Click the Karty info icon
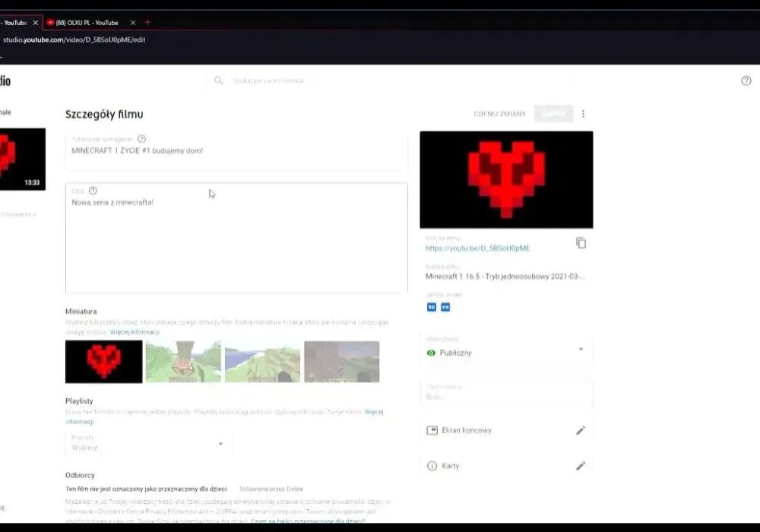Image resolution: width=760 pixels, height=532 pixels. (432, 466)
